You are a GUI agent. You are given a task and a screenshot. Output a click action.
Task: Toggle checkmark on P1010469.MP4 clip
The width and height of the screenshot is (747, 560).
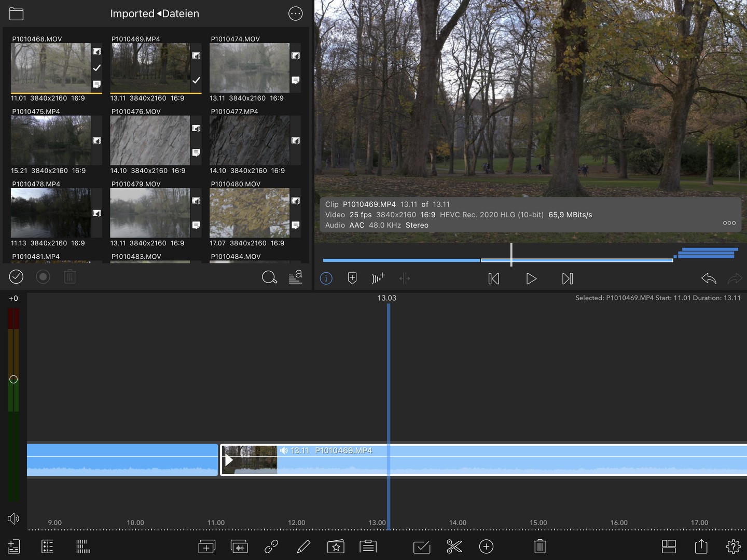pyautogui.click(x=196, y=80)
